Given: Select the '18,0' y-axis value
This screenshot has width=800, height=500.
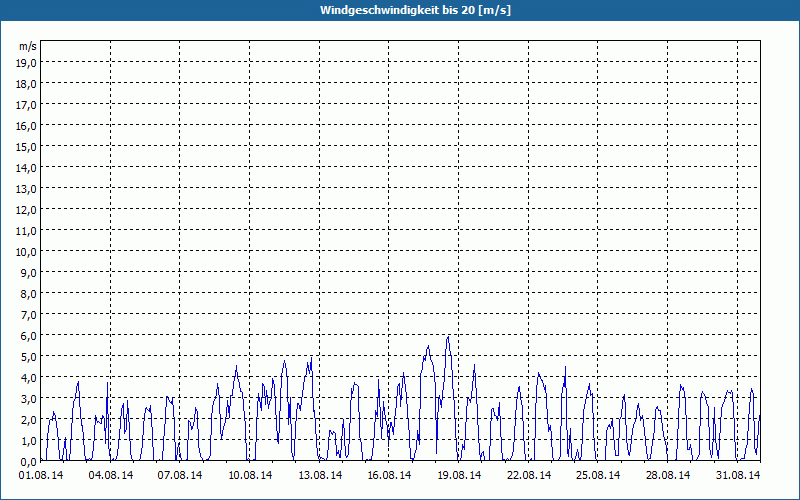Looking at the screenshot, I should tap(27, 84).
